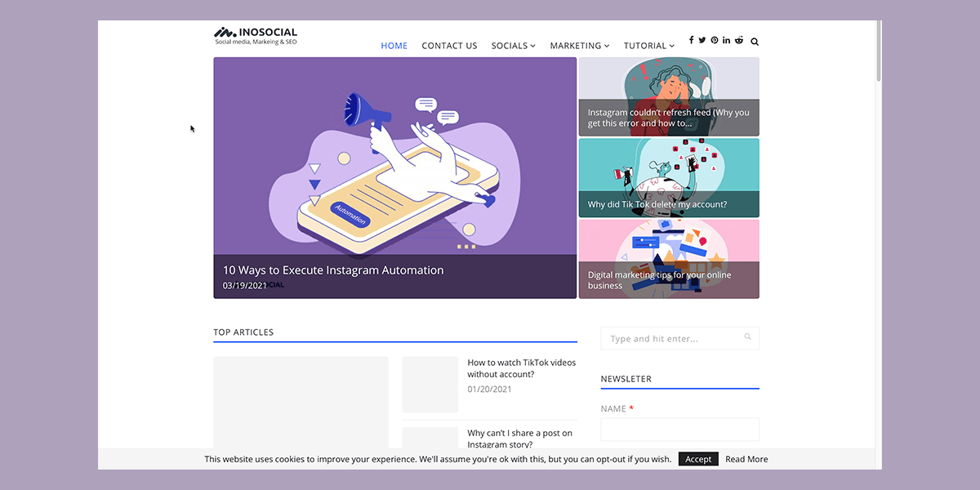This screenshot has height=490, width=980.
Task: Open the Reddit social icon in header
Action: point(739,40)
